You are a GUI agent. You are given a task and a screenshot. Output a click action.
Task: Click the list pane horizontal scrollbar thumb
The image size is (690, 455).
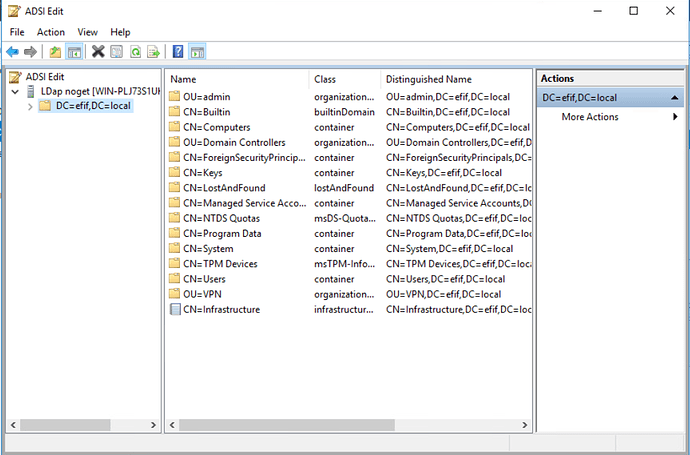click(287, 425)
